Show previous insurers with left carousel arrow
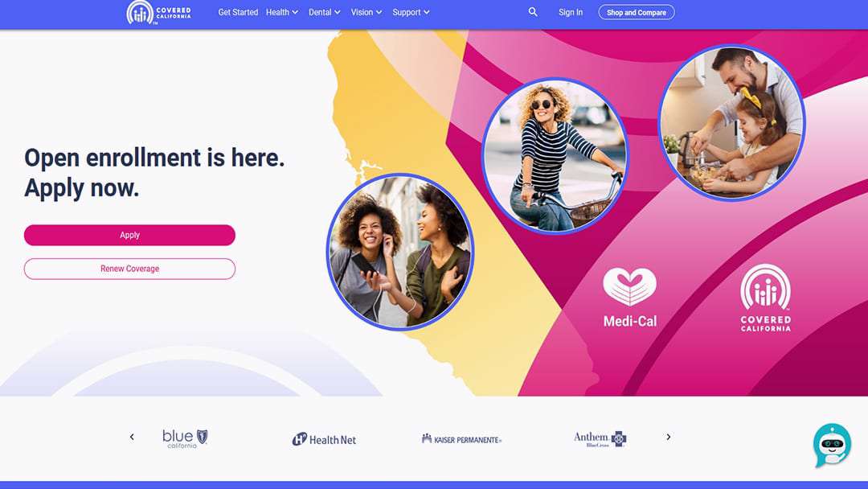The image size is (868, 489). click(132, 437)
